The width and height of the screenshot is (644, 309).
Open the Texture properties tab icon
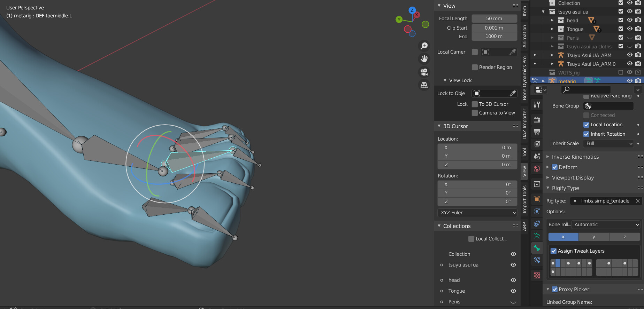click(537, 275)
